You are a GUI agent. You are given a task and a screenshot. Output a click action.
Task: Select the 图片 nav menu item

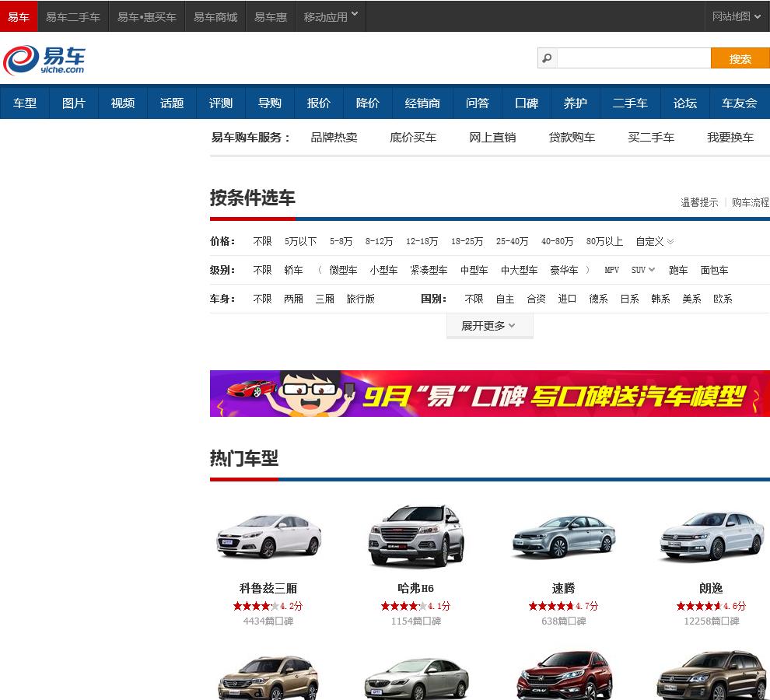pyautogui.click(x=74, y=103)
